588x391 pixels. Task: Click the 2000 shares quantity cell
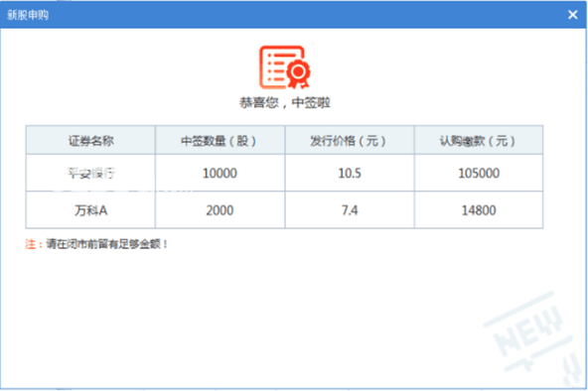220,210
